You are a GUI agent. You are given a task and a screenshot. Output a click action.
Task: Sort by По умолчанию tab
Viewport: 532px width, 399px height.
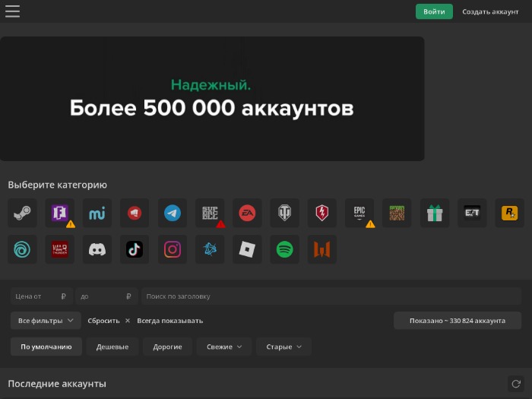(x=46, y=347)
